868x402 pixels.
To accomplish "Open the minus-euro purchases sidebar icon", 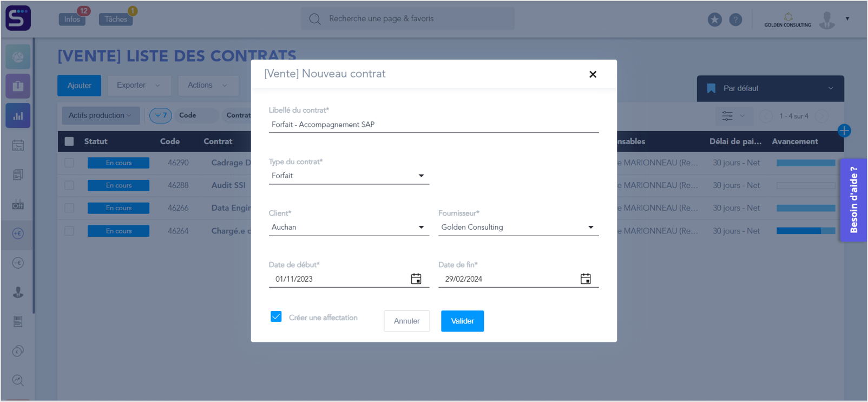I will click(x=18, y=263).
